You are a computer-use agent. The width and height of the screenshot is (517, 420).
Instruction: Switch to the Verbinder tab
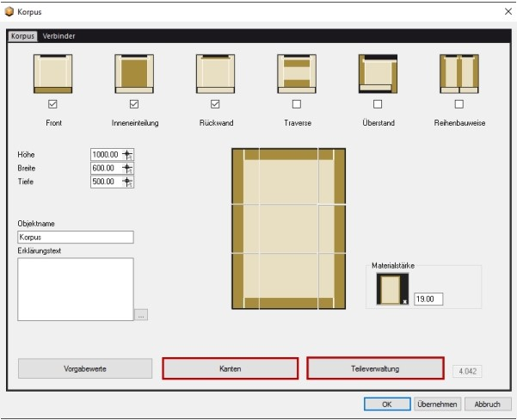(x=58, y=36)
